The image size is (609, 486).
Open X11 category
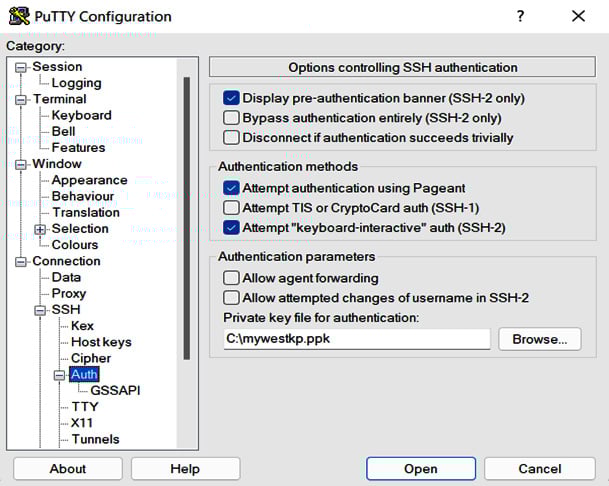[82, 423]
